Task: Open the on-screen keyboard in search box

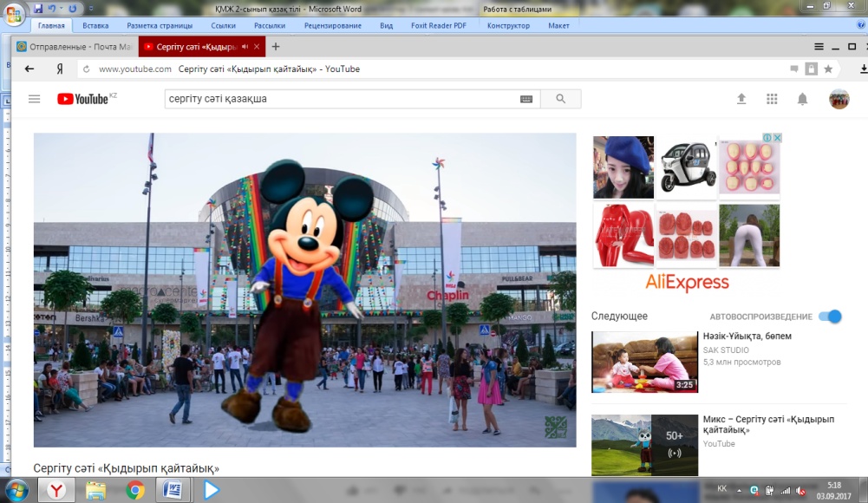Action: pos(526,99)
